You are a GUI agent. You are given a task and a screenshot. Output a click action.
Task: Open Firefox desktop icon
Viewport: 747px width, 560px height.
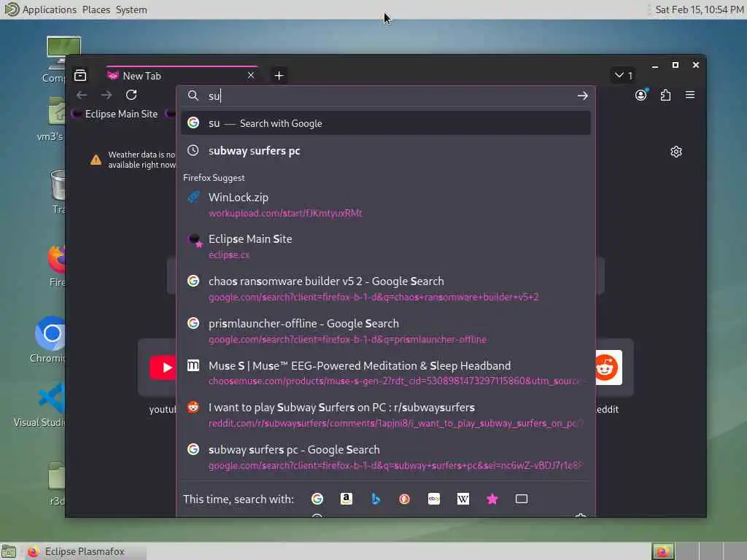point(56,266)
